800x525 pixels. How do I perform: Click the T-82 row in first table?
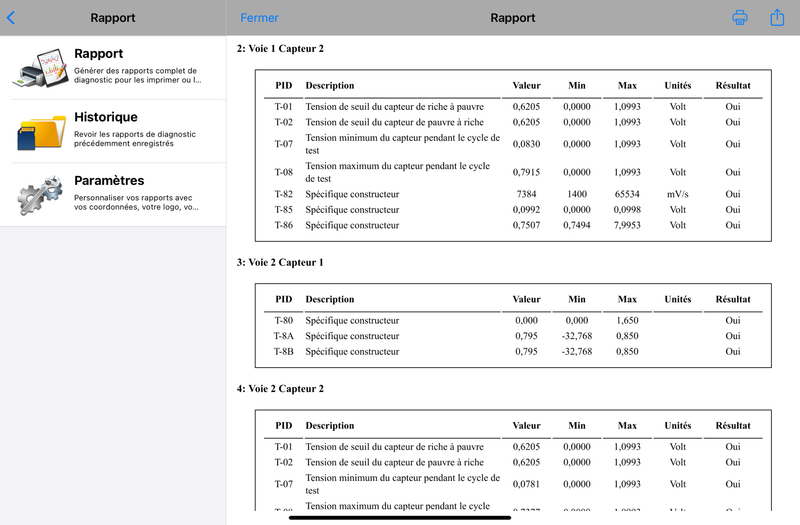pos(513,194)
